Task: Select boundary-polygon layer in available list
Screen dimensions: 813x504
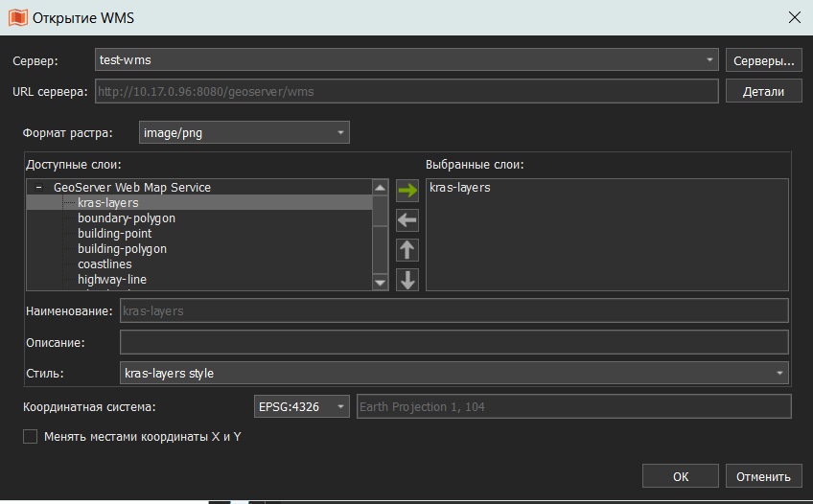Action: point(127,218)
